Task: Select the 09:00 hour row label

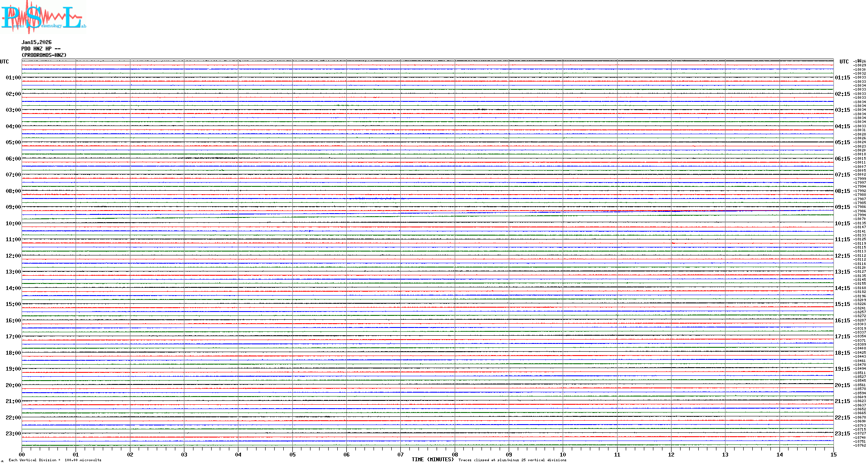Action: tap(13, 207)
